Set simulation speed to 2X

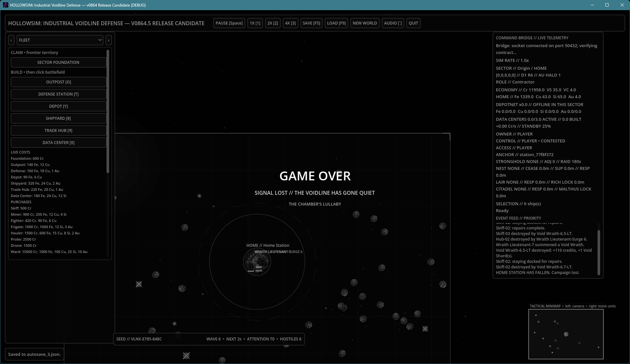(x=273, y=23)
